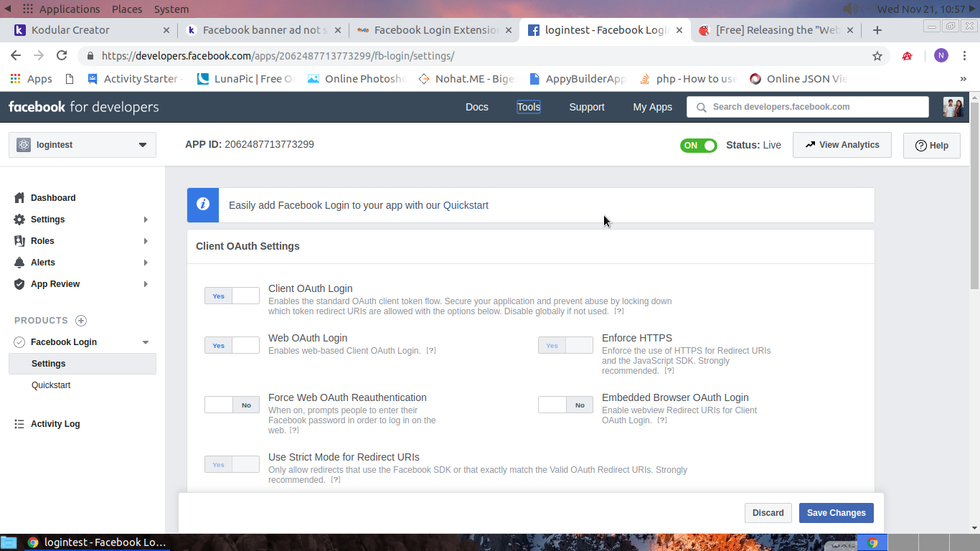Screen dimensions: 980x551
Task: Toggle Embedded Browser OAuth Login switch
Action: [565, 405]
